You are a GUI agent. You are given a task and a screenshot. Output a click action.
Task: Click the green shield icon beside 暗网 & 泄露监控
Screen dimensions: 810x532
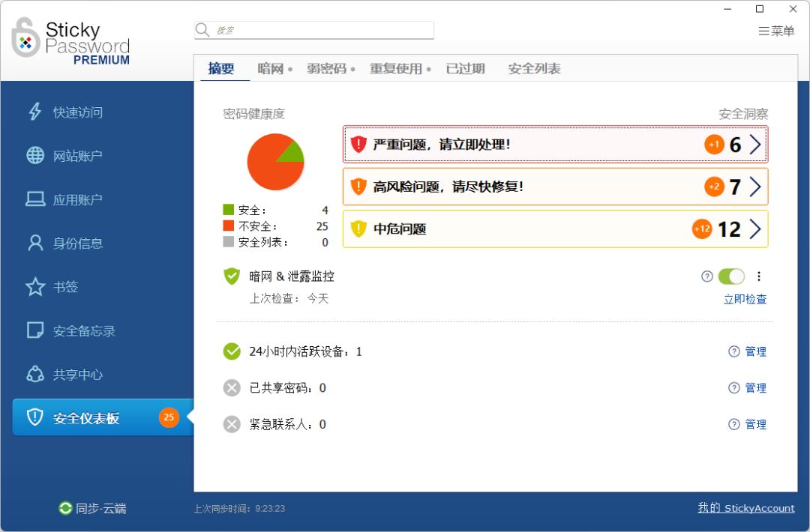coord(232,276)
